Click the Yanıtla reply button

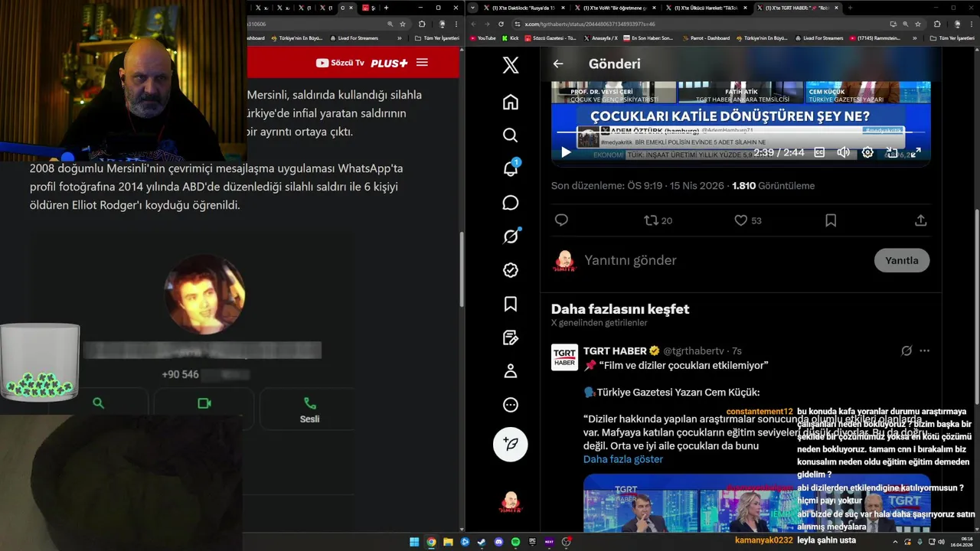[902, 260]
